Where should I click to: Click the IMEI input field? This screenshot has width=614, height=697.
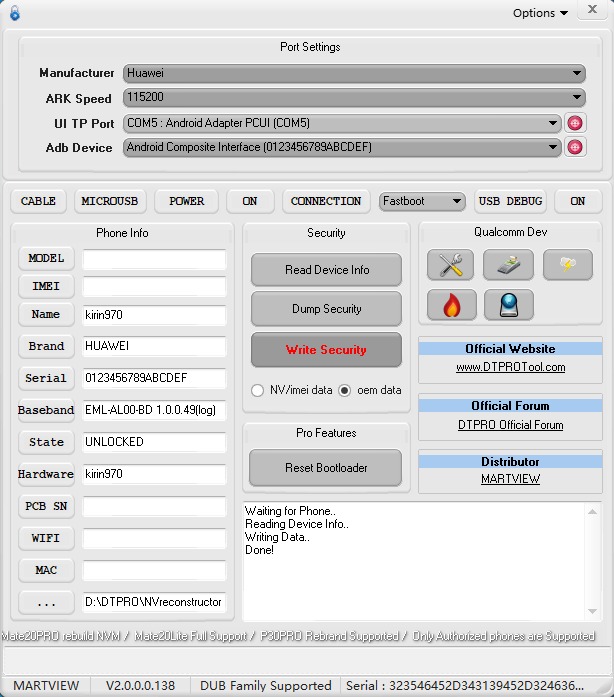154,287
